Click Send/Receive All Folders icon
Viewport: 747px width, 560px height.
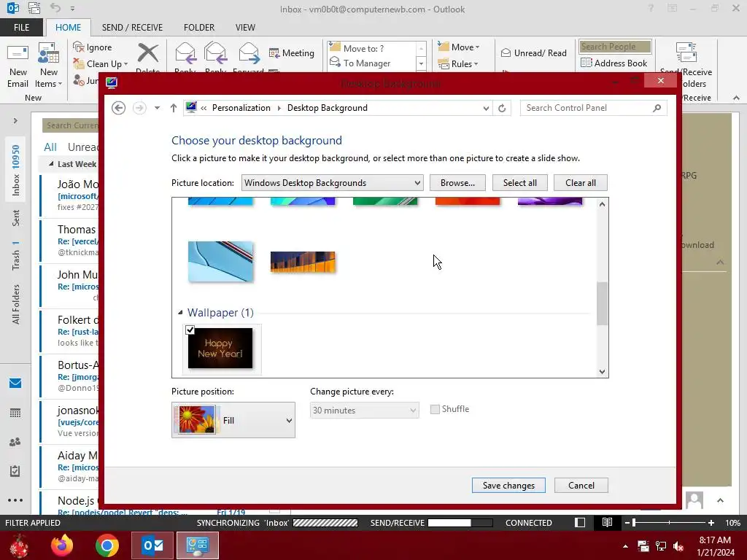pos(686,52)
